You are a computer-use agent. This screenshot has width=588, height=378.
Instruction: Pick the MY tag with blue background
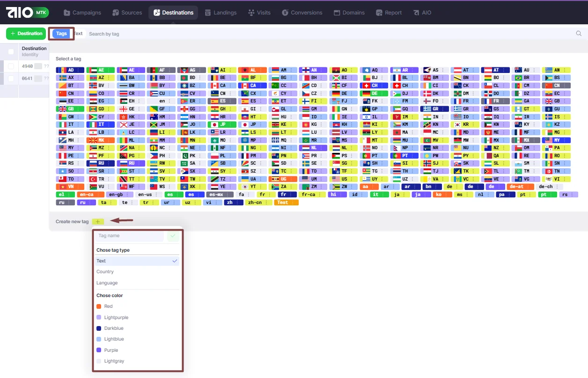[x=556, y=140]
